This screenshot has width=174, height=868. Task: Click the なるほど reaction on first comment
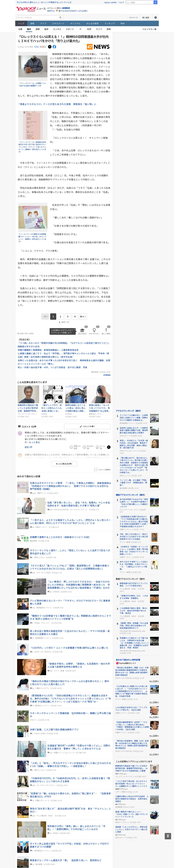[x=88, y=447]
